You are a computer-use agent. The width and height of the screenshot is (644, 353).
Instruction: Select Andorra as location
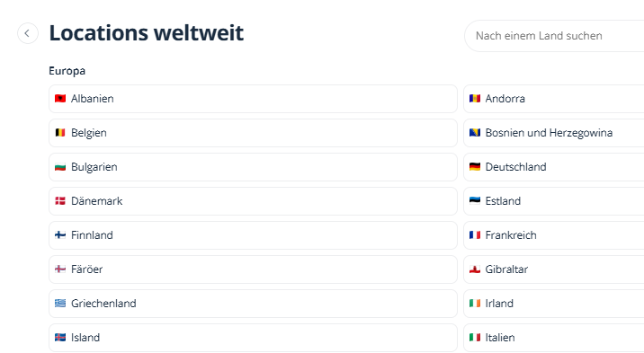pos(554,99)
